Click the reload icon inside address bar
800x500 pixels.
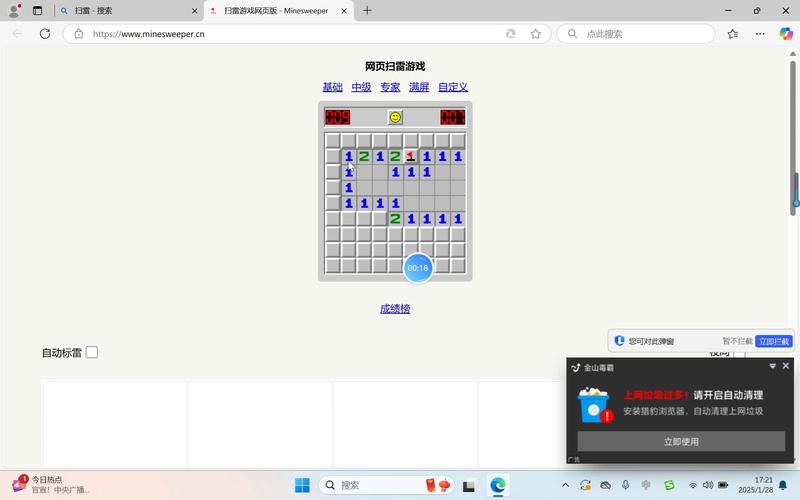click(x=510, y=34)
